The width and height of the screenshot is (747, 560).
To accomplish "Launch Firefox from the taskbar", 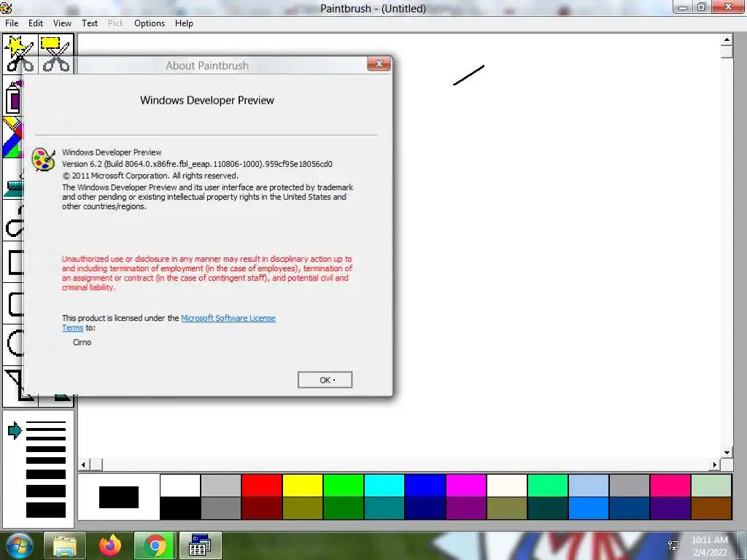I will [x=110, y=545].
